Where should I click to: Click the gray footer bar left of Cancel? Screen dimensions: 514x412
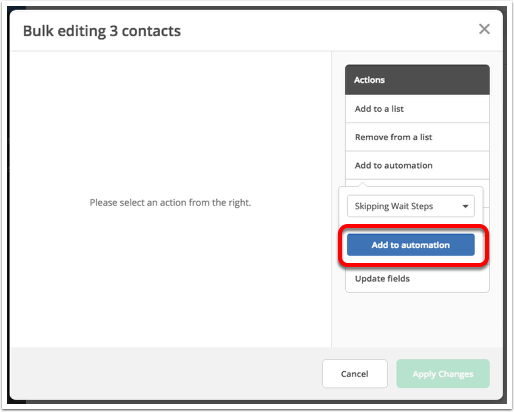tap(166, 373)
